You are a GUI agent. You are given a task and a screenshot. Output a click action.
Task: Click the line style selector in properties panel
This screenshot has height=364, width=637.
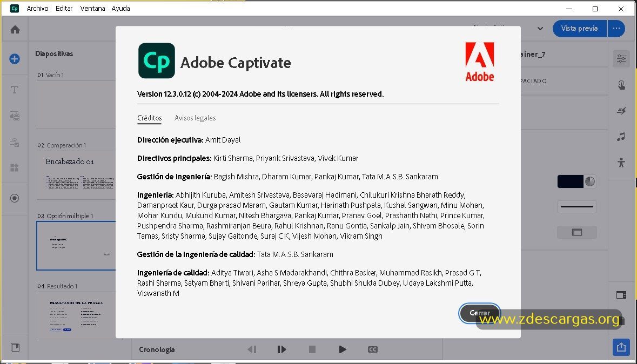pos(577,207)
